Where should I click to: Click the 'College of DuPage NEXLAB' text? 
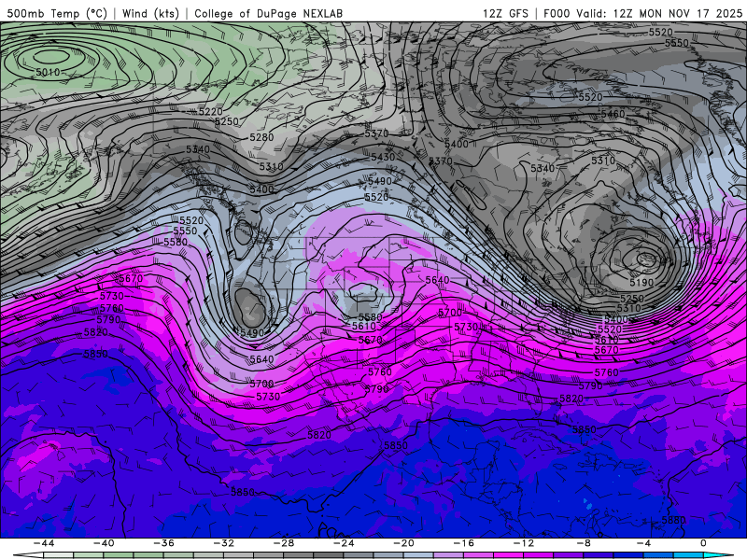tap(268, 13)
